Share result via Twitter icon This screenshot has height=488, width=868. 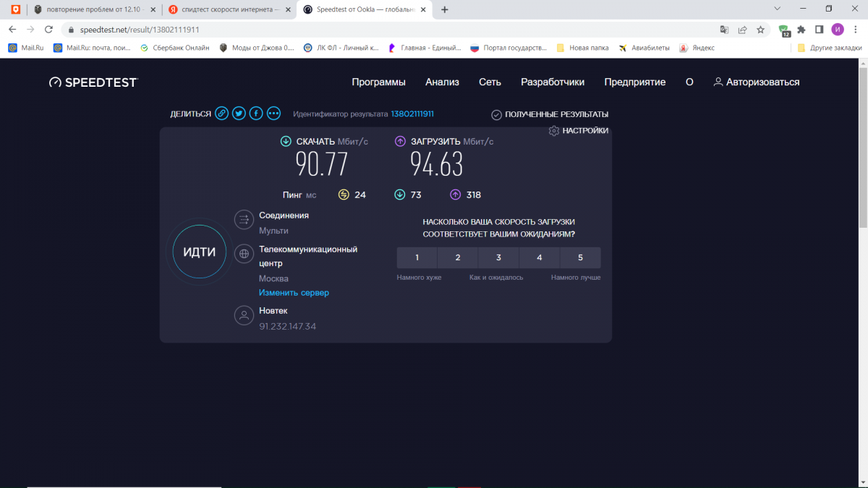[x=239, y=114]
